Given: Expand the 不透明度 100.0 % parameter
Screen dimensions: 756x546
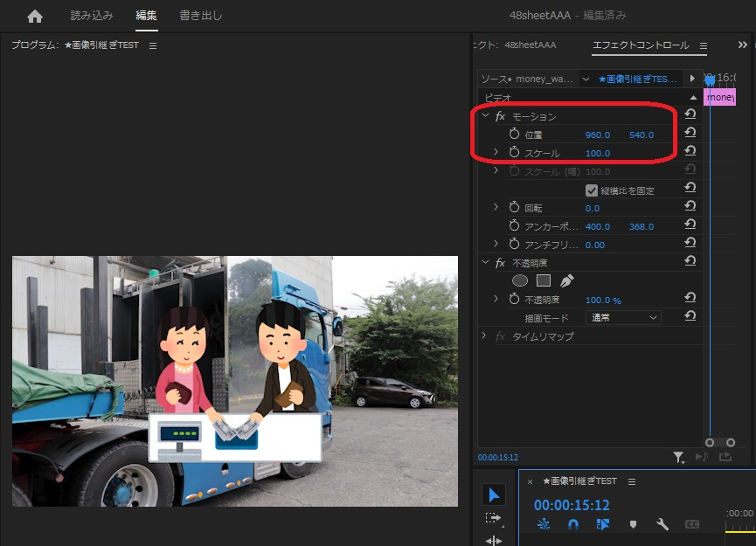Looking at the screenshot, I should (496, 299).
